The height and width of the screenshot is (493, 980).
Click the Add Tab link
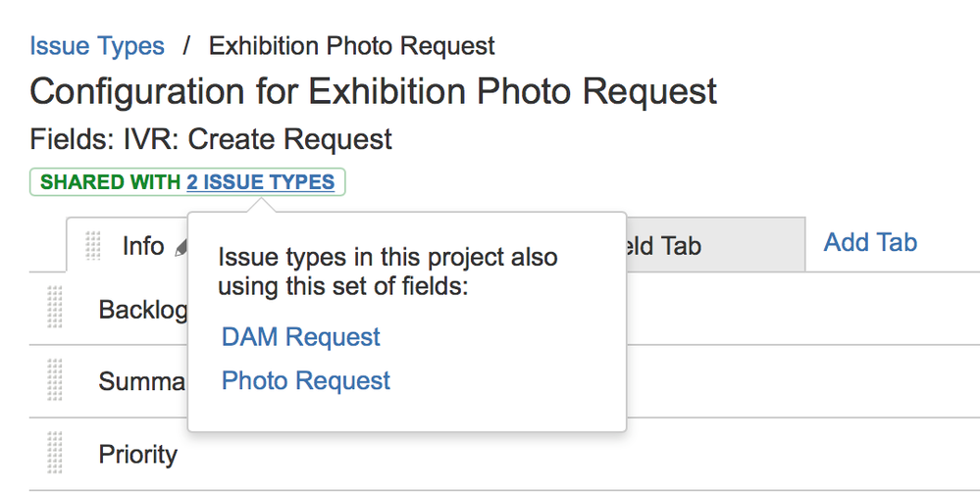click(x=870, y=242)
